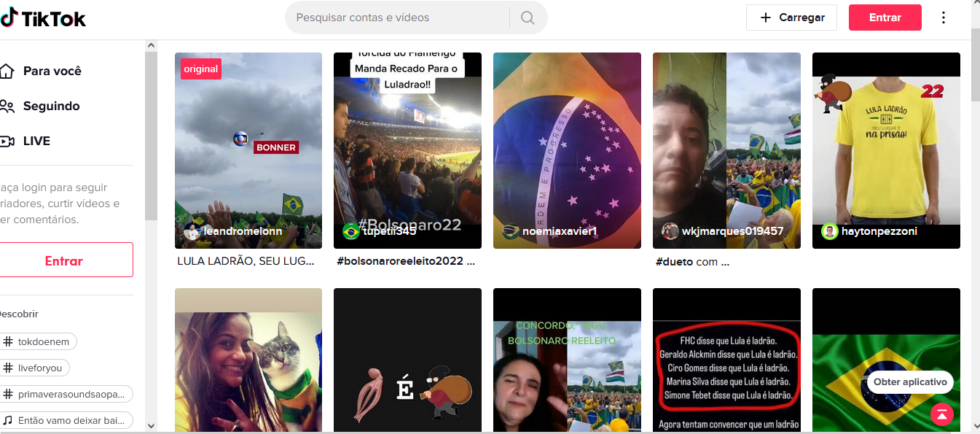The height and width of the screenshot is (434, 980).
Task: Click the sidebar scroll up arrow
Action: pos(151,45)
